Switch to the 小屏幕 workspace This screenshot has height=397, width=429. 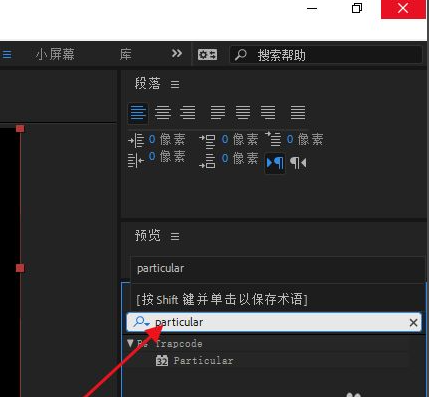[55, 54]
